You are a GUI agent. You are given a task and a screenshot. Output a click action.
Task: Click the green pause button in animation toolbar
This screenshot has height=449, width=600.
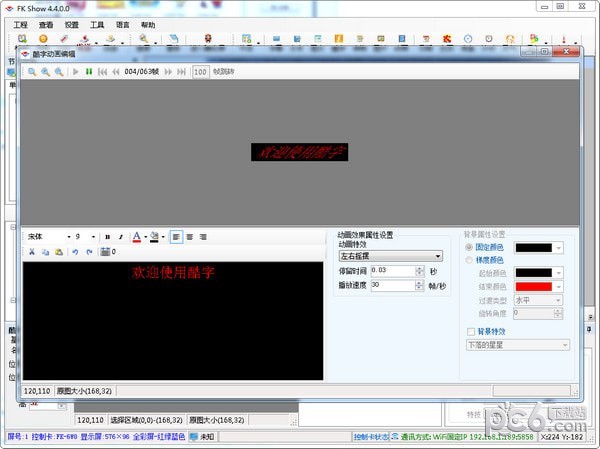[88, 72]
